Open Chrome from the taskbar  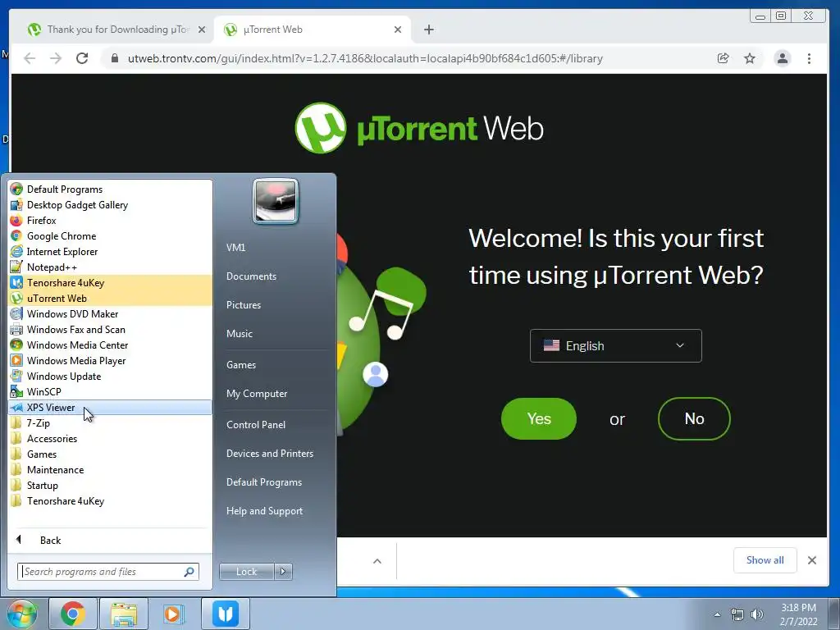click(73, 614)
